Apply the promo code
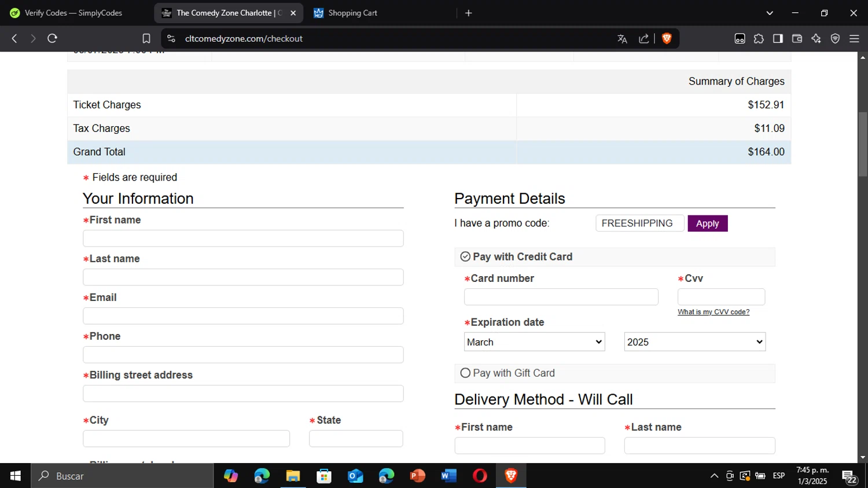868x488 pixels. click(708, 223)
